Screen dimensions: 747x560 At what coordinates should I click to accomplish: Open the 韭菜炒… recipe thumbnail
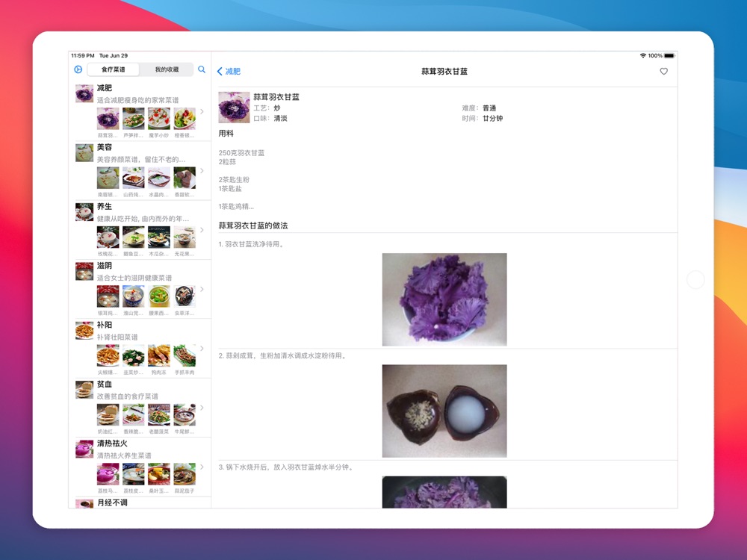coord(134,355)
